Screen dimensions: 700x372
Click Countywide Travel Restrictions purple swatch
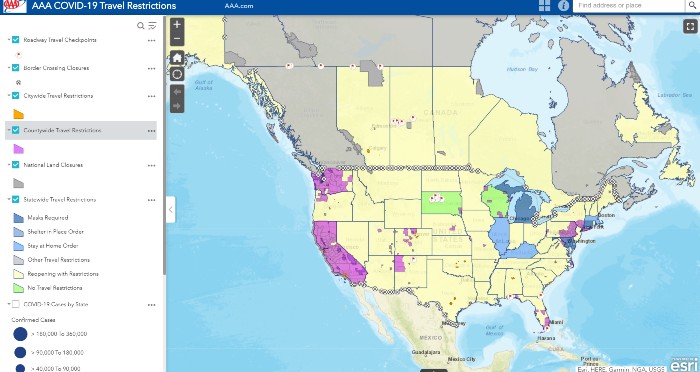coord(18,149)
